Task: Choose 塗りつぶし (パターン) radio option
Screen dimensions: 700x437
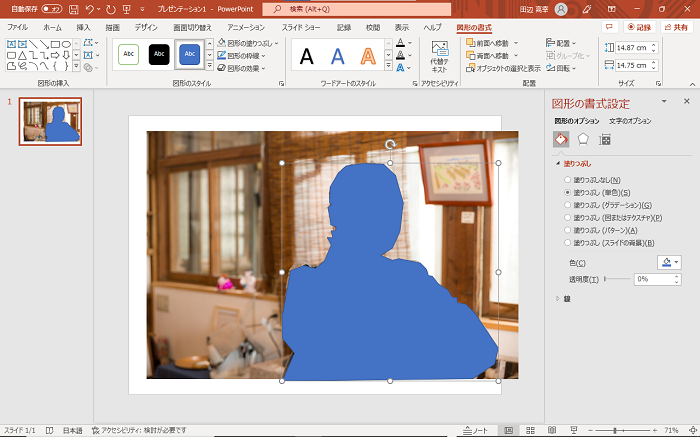Action: 569,230
